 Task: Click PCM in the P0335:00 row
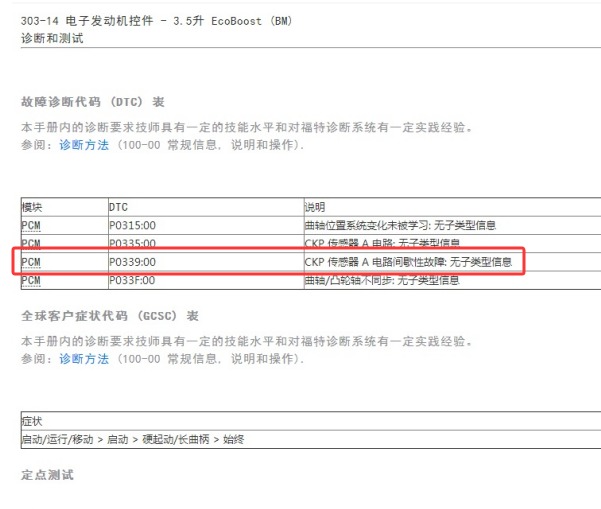click(31, 243)
